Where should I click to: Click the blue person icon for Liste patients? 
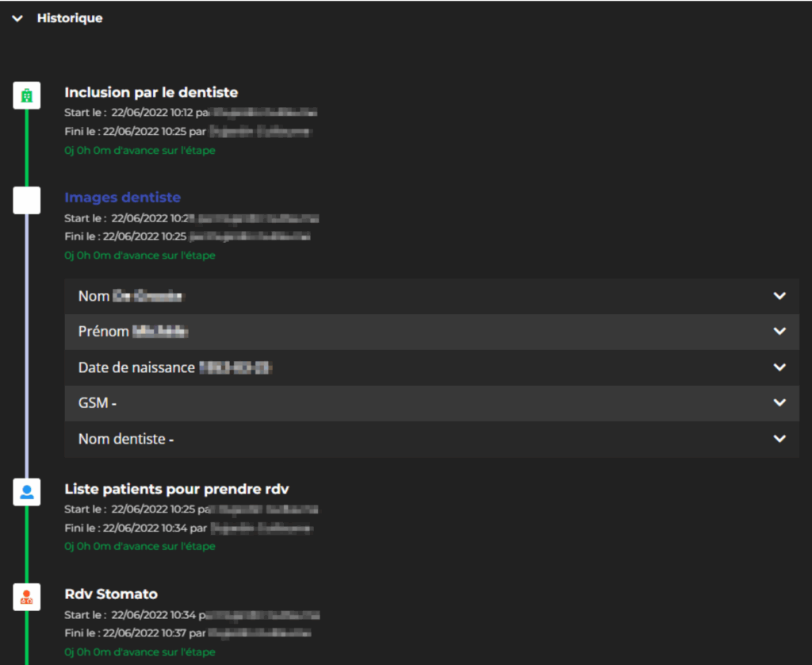[27, 492]
